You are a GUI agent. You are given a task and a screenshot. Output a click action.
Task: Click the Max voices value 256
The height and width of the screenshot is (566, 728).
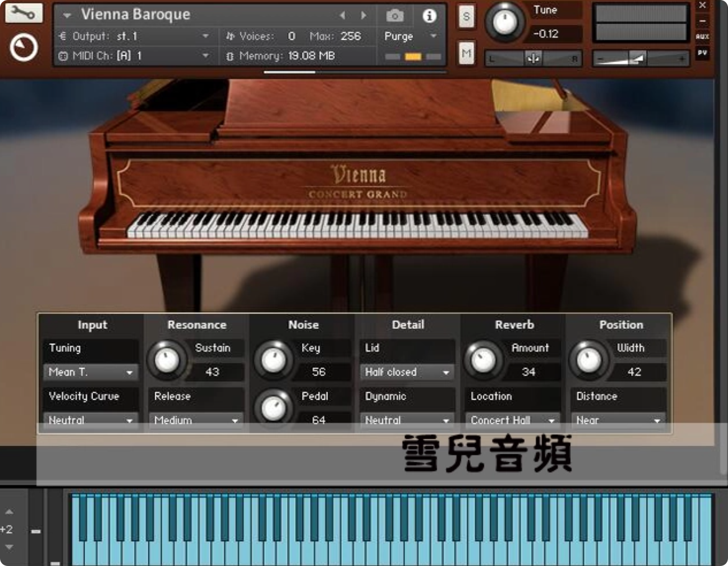click(x=350, y=36)
